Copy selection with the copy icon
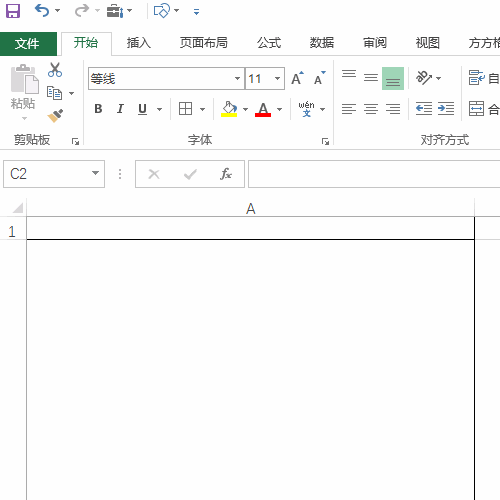The image size is (500, 500). tap(55, 93)
